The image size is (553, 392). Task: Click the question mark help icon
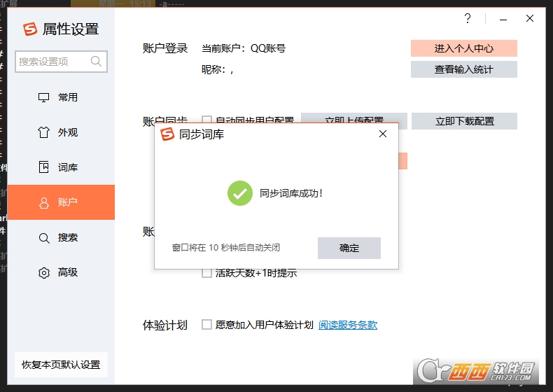[468, 18]
